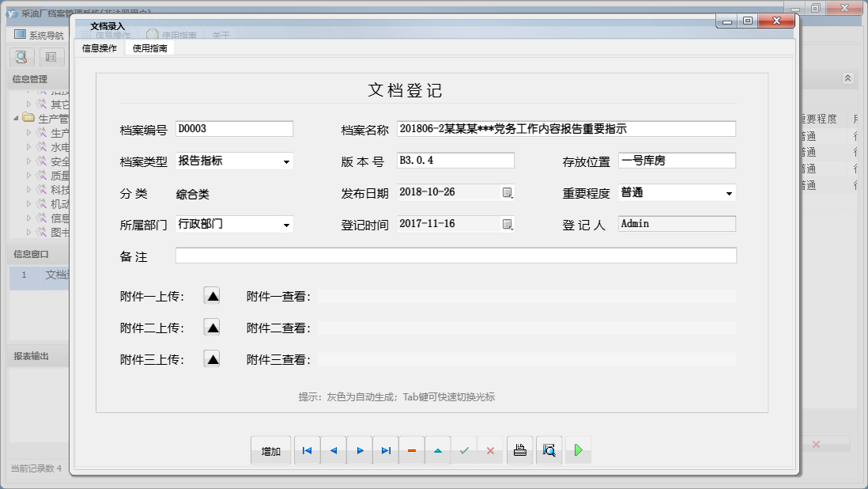The image size is (868, 489).
Task: Go to the next record
Action: 360,450
